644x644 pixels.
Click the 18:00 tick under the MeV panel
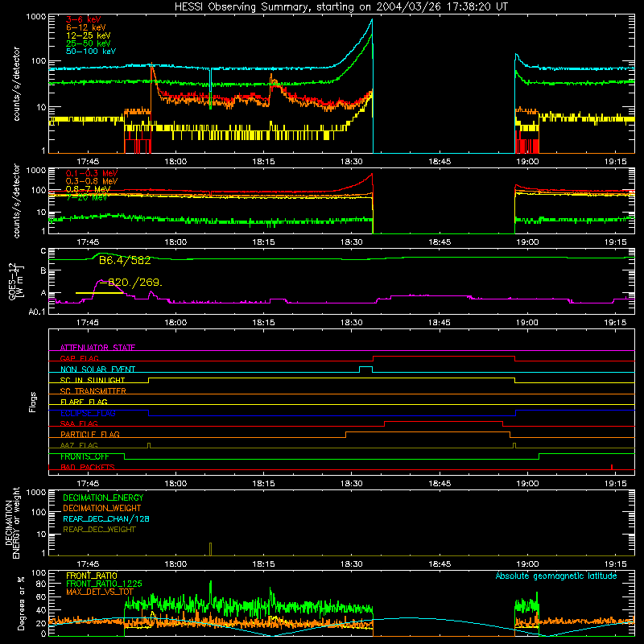[175, 242]
